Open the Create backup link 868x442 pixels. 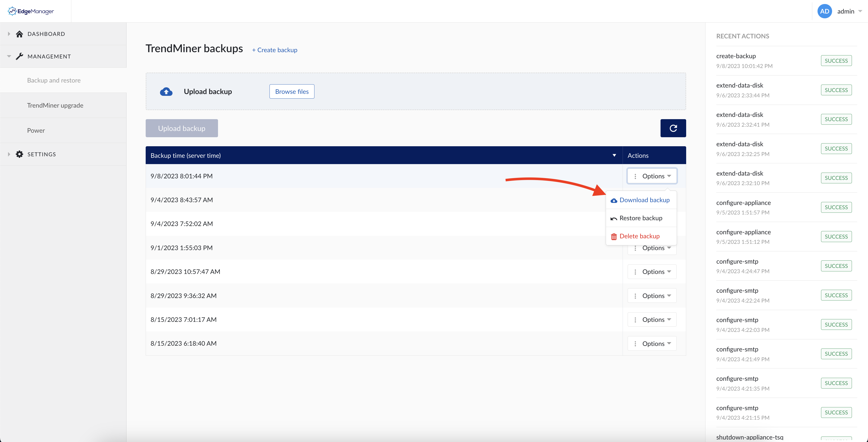[275, 49]
